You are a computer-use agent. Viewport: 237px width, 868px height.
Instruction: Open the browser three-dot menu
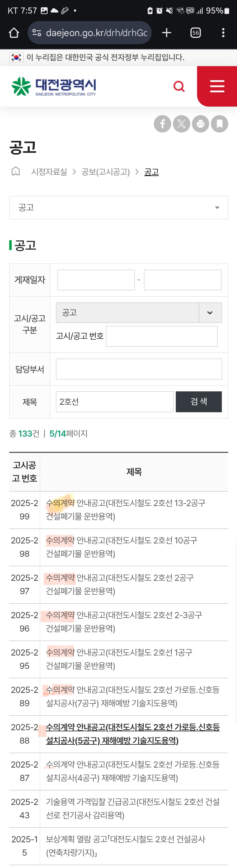pyautogui.click(x=223, y=33)
